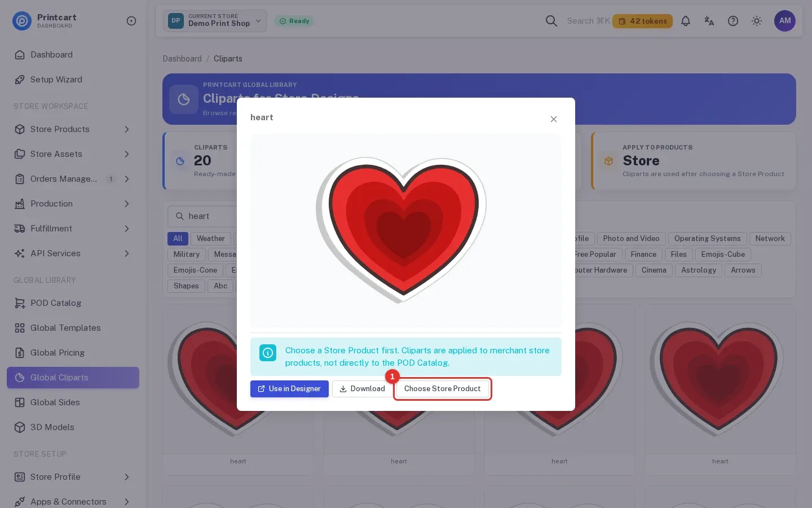Expand Store Products menu

(x=73, y=129)
